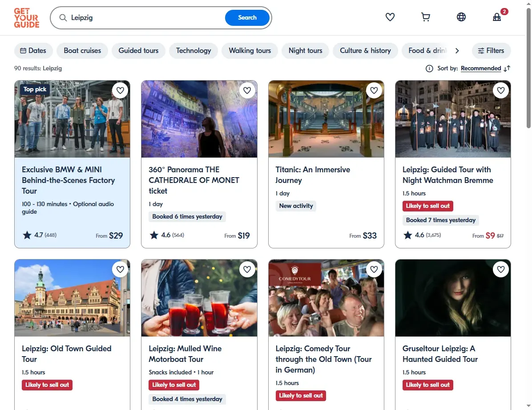Click 'Booked 6 times yesterday' label
The width and height of the screenshot is (532, 410).
[x=187, y=217]
